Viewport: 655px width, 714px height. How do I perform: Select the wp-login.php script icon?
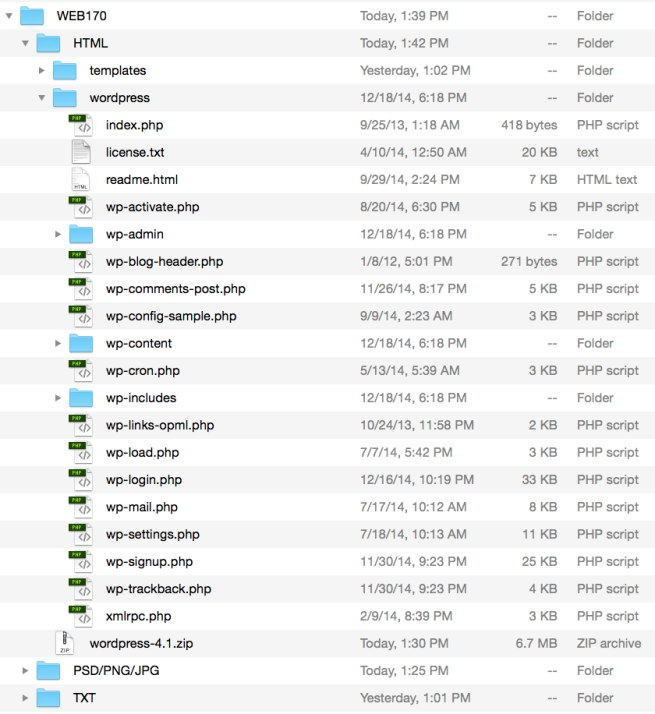click(81, 480)
